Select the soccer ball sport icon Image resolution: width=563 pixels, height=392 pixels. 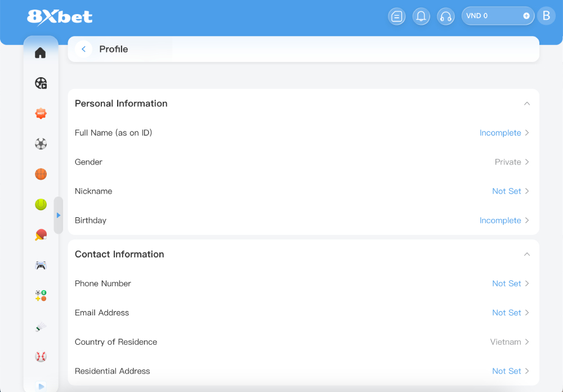[41, 144]
